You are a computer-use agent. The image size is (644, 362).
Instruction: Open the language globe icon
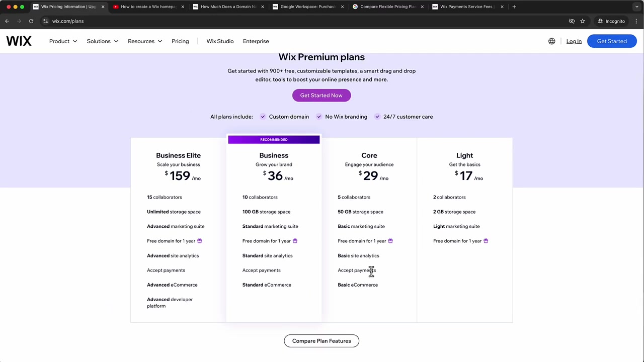coord(552,41)
